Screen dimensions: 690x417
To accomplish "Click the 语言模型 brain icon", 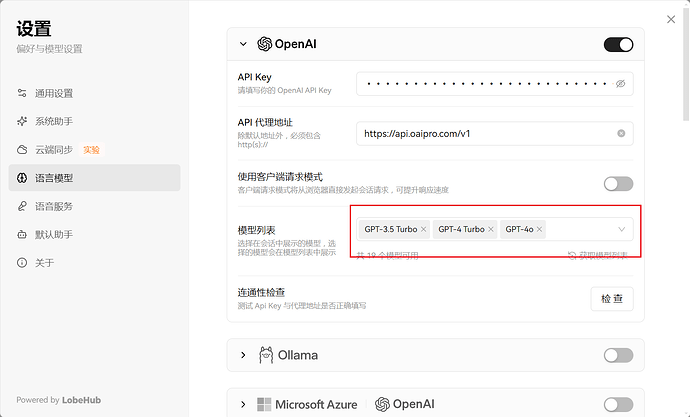I will pyautogui.click(x=22, y=178).
